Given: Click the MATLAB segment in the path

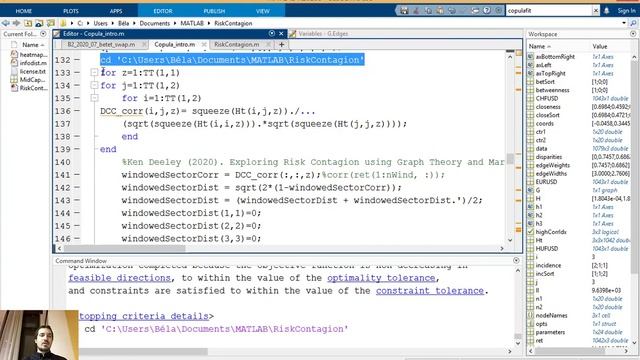Looking at the screenshot, I should pos(192,23).
